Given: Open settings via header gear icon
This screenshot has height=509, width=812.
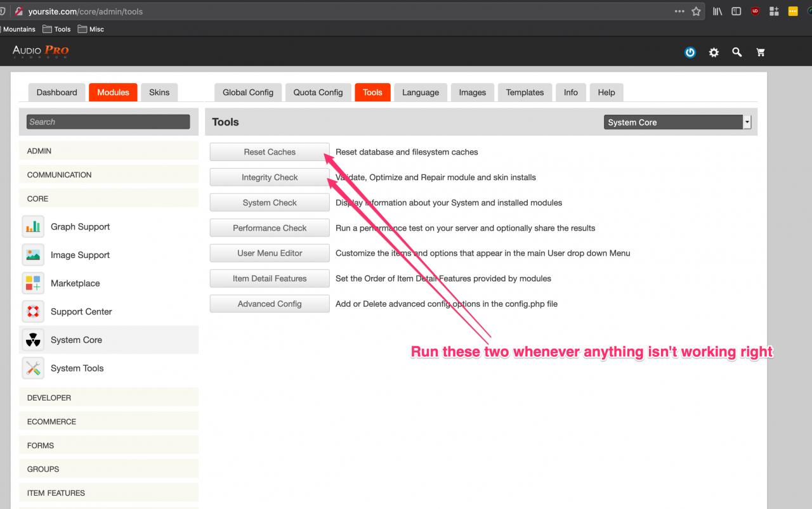Looking at the screenshot, I should coord(714,53).
